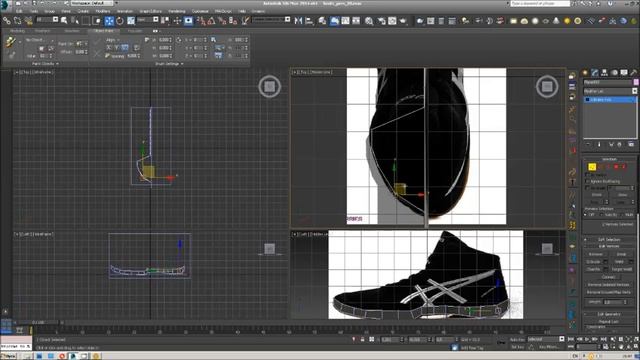
Task: Switch to the Create command panel
Action: pos(585,73)
